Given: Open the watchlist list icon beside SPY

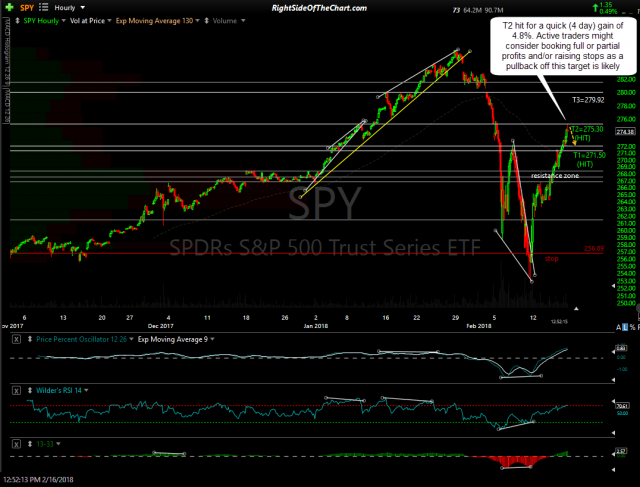Looking at the screenshot, I should (43, 7).
